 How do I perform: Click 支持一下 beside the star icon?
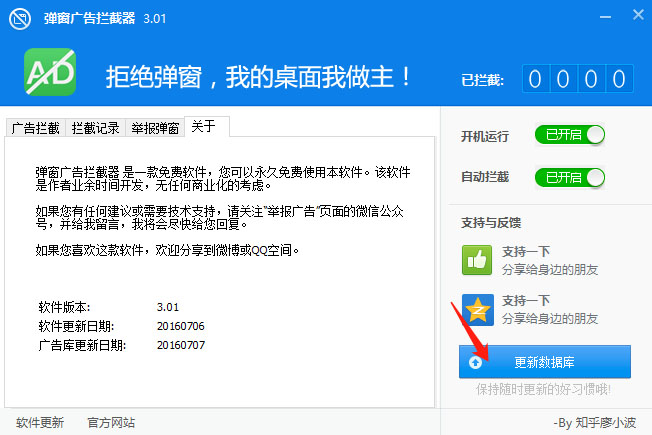click(526, 301)
